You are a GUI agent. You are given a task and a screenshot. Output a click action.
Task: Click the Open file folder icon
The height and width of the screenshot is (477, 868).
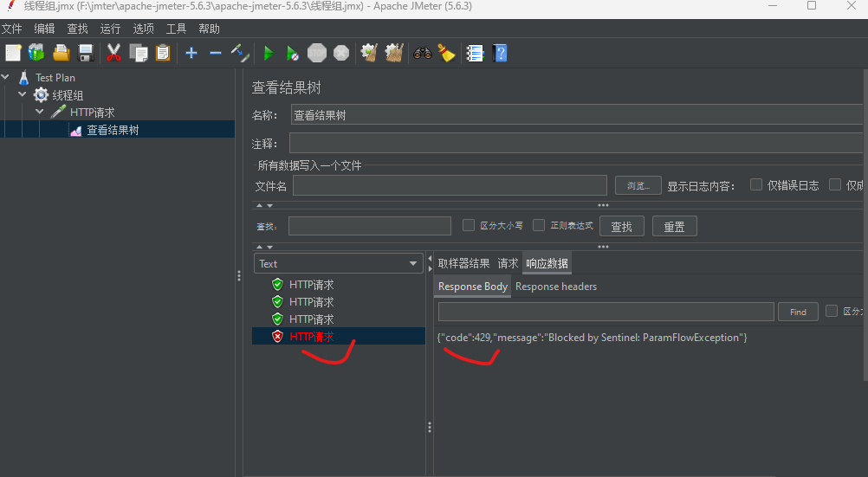pyautogui.click(x=61, y=53)
